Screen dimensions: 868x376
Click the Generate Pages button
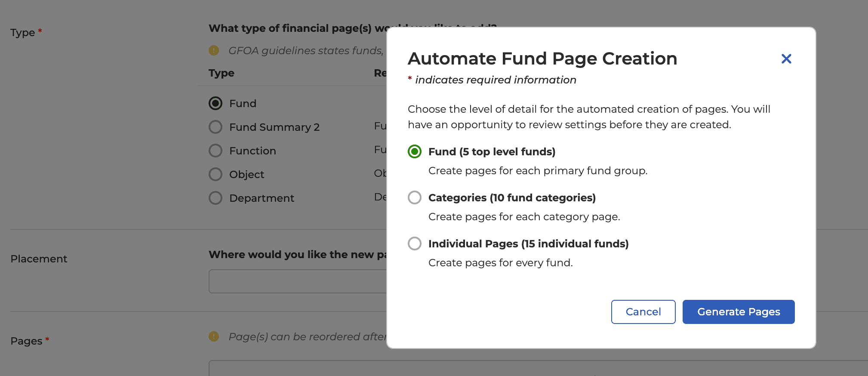coord(738,312)
